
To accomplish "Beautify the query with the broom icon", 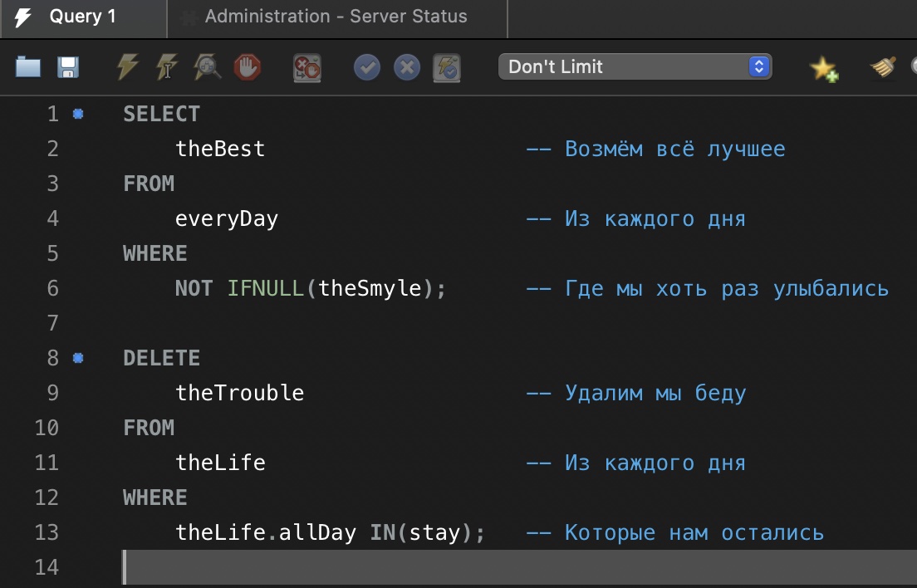I will (883, 67).
